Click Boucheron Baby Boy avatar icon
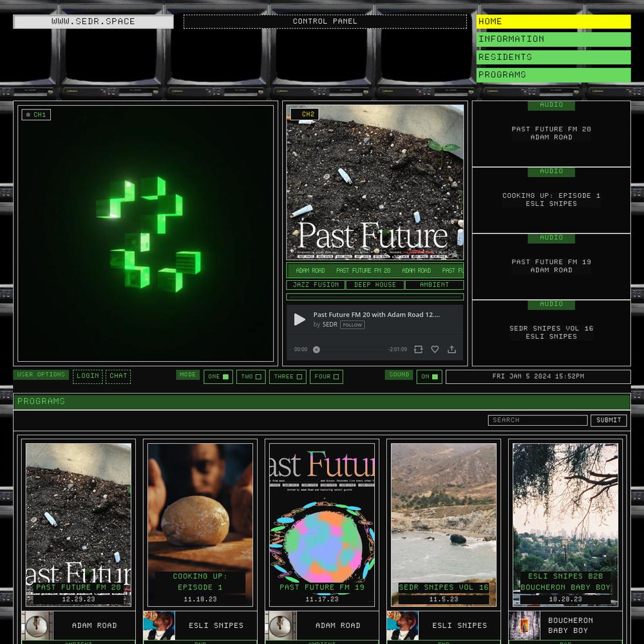 click(x=524, y=625)
